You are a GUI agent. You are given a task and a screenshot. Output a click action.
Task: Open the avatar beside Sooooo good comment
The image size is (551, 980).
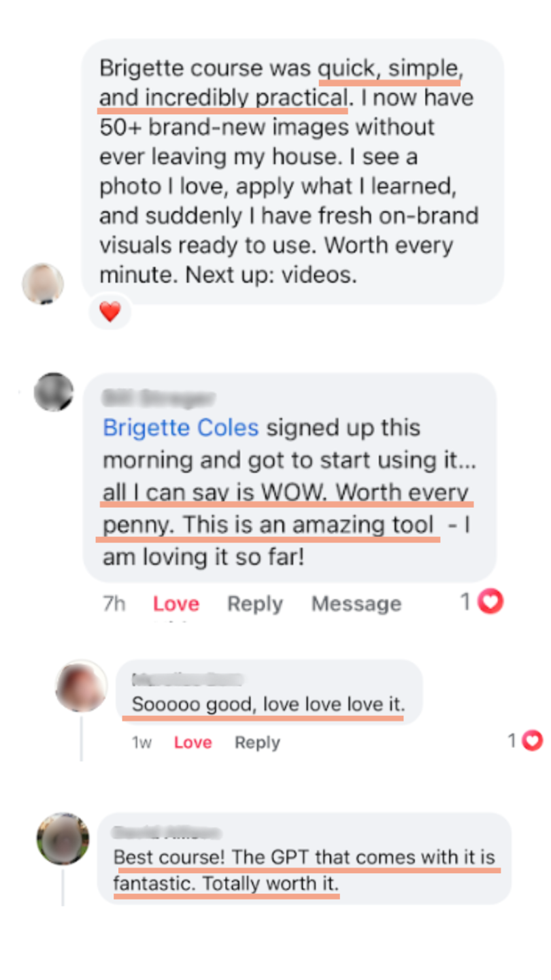pyautogui.click(x=81, y=685)
